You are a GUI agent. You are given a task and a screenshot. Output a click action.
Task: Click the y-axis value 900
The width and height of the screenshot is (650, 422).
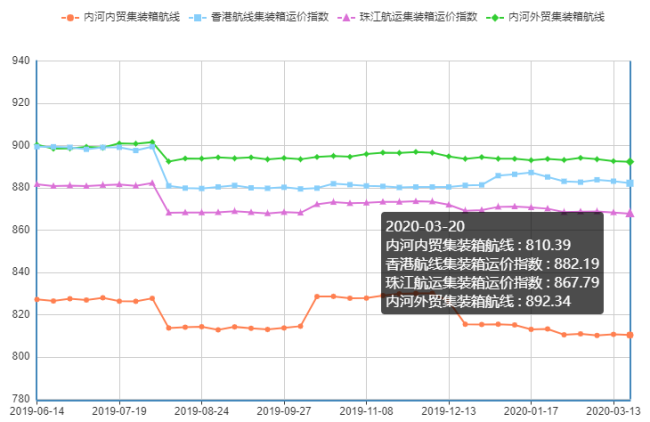21,146
